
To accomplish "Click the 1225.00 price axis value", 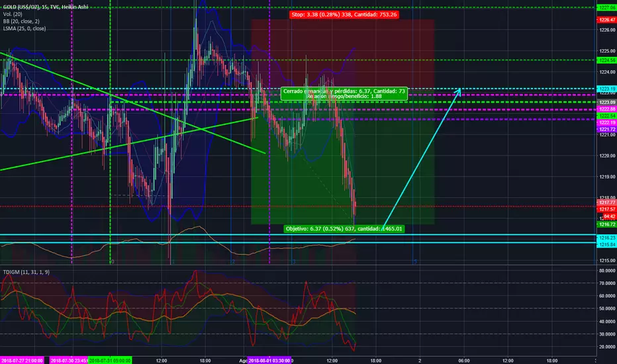I will 607,51.
